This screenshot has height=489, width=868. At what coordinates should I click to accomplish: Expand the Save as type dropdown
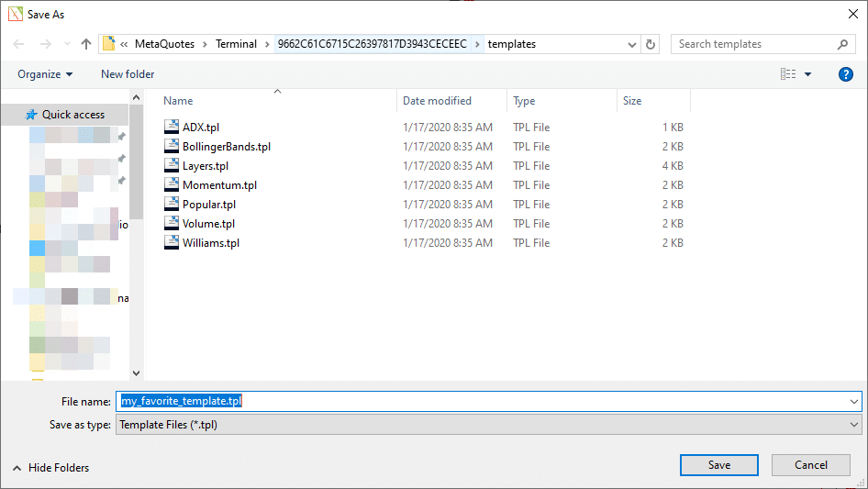point(854,425)
